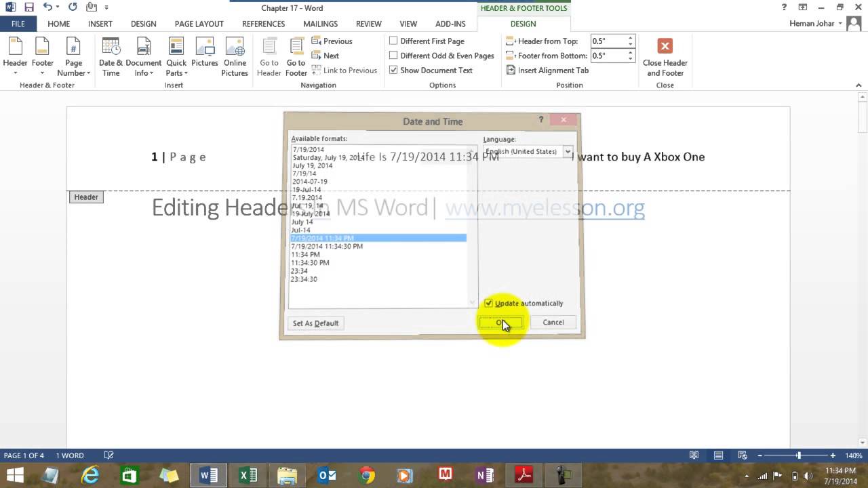Switch to the HOME tab

point(59,24)
